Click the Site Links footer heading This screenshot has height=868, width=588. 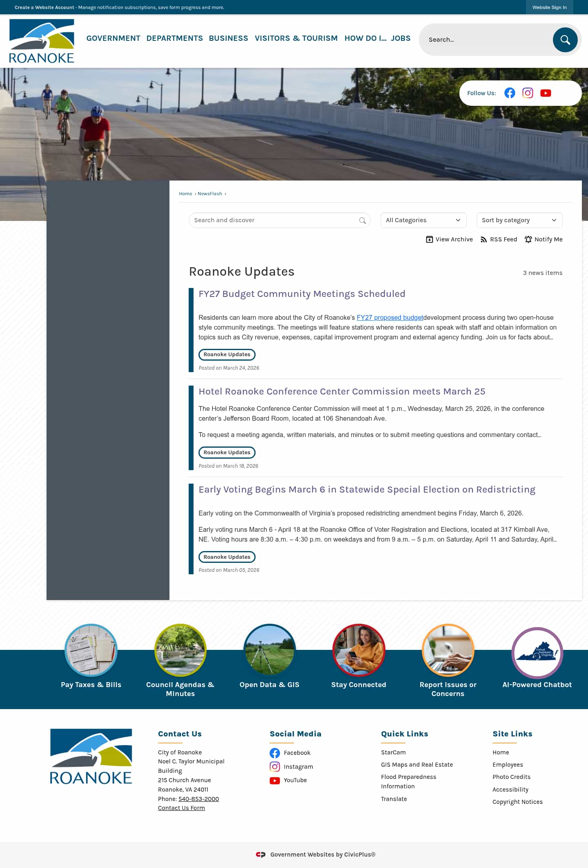[x=512, y=734]
